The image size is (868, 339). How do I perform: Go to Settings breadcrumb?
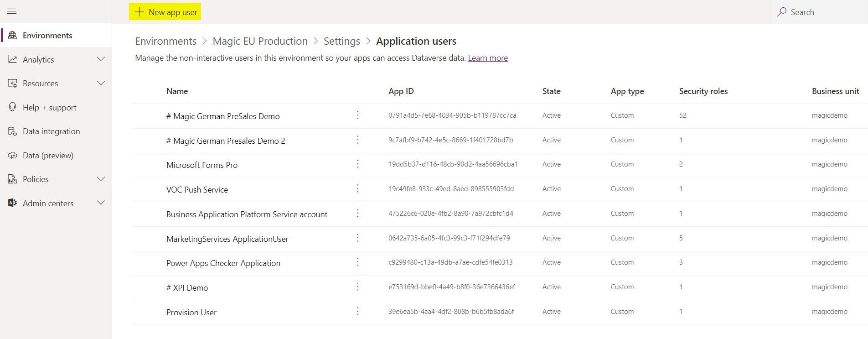[x=341, y=41]
